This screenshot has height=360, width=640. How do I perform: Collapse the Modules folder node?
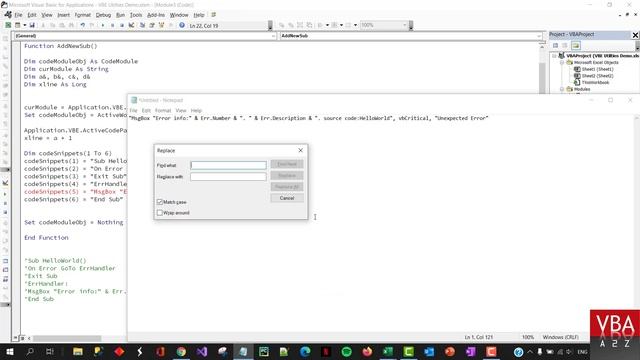pos(562,89)
